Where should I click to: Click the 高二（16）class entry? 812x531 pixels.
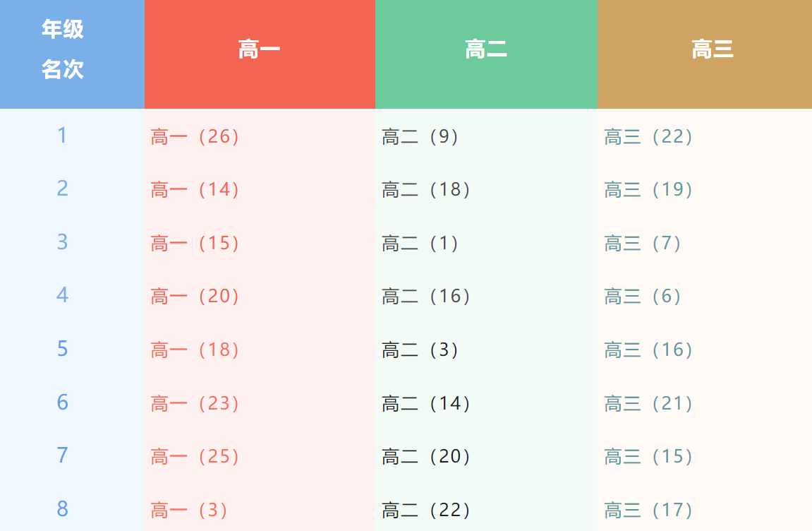426,296
